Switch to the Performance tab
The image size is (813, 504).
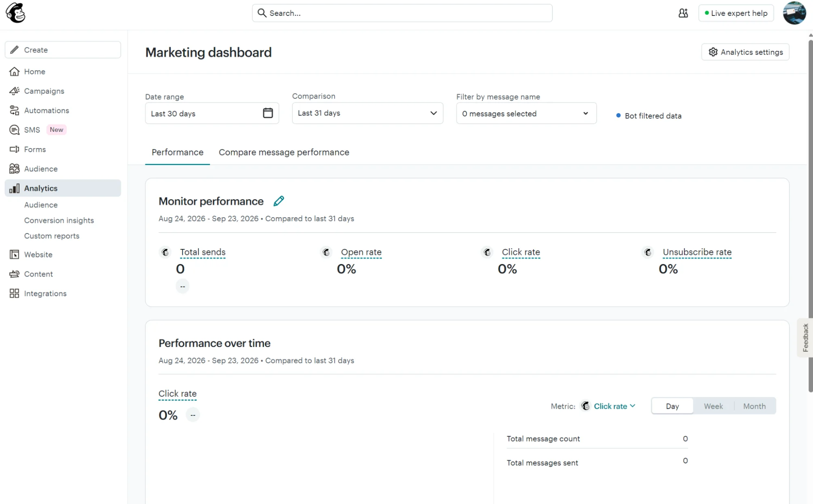click(x=177, y=152)
